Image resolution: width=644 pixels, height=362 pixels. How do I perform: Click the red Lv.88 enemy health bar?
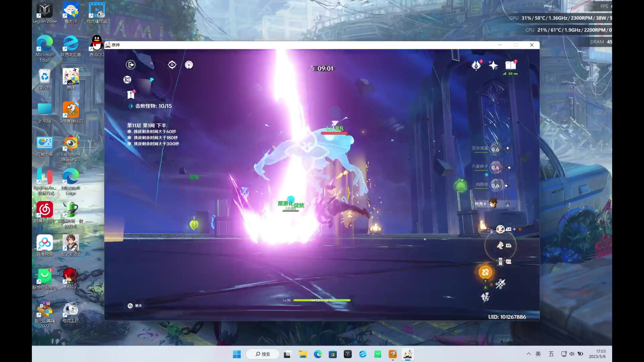(x=334, y=133)
